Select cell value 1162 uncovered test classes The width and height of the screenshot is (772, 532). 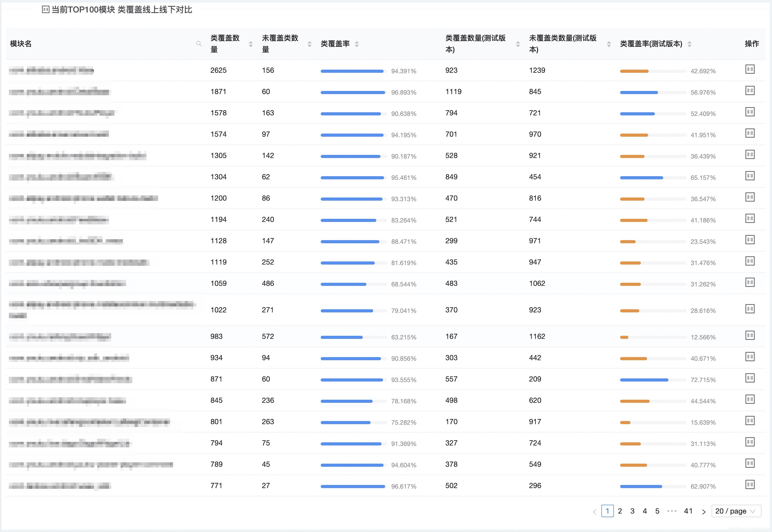coord(537,336)
